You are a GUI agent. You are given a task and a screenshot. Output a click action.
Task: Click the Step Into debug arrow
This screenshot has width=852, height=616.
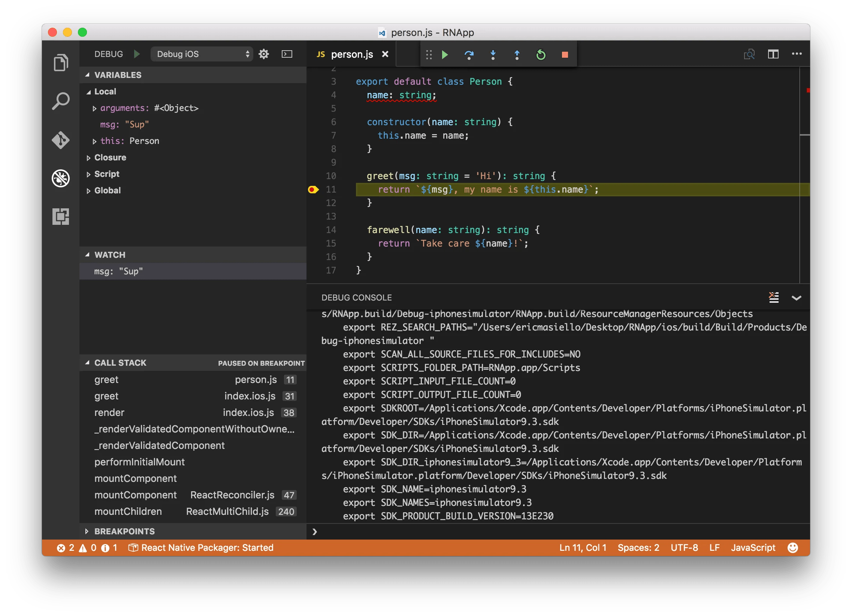[x=493, y=55]
